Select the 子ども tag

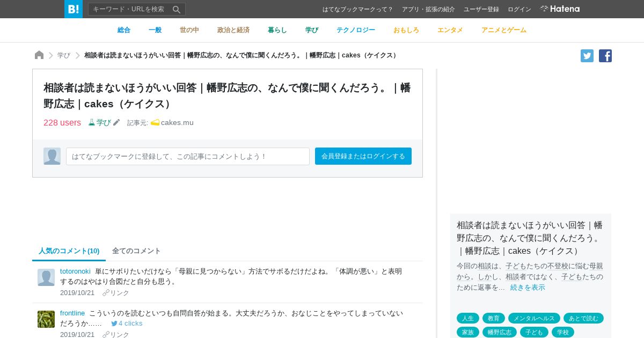534,332
